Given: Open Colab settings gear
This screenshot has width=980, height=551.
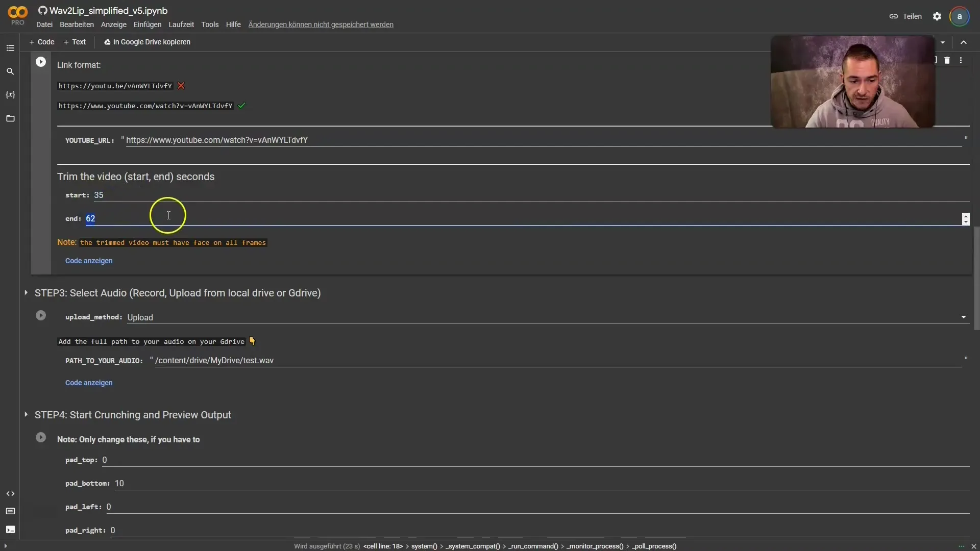Looking at the screenshot, I should (x=937, y=16).
